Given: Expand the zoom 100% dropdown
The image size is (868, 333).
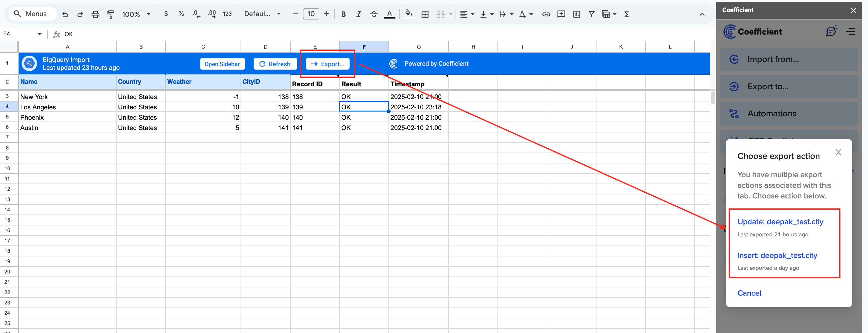Looking at the screenshot, I should coord(136,14).
